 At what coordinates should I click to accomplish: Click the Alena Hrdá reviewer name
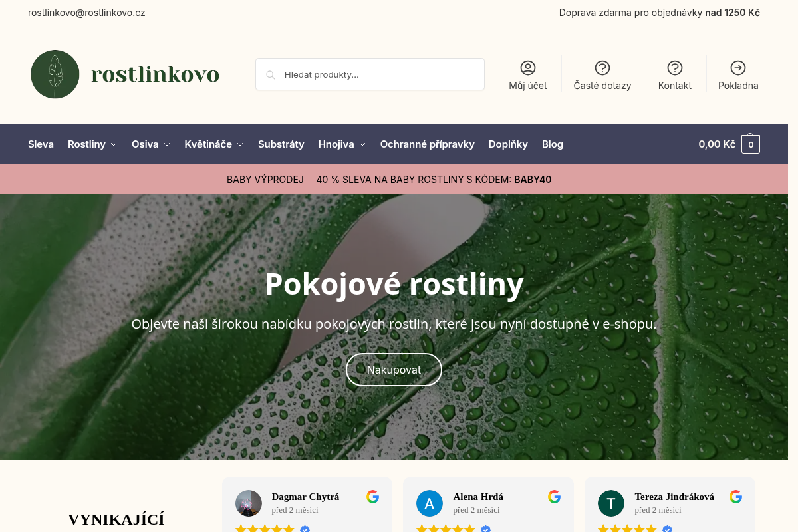coord(478,497)
